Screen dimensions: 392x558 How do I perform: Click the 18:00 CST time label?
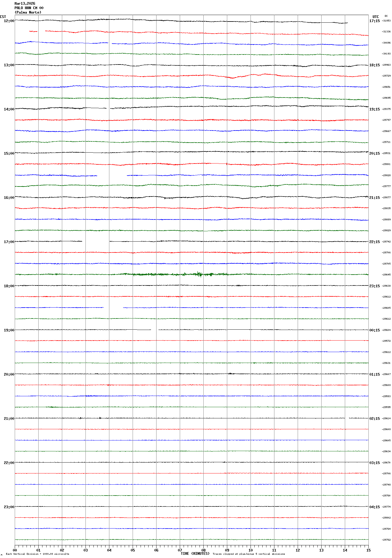coord(9,286)
